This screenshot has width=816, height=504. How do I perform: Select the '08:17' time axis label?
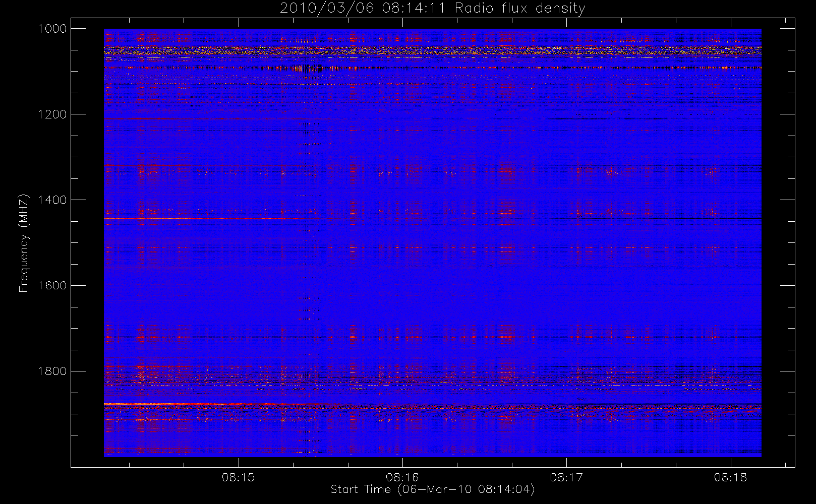click(x=566, y=477)
